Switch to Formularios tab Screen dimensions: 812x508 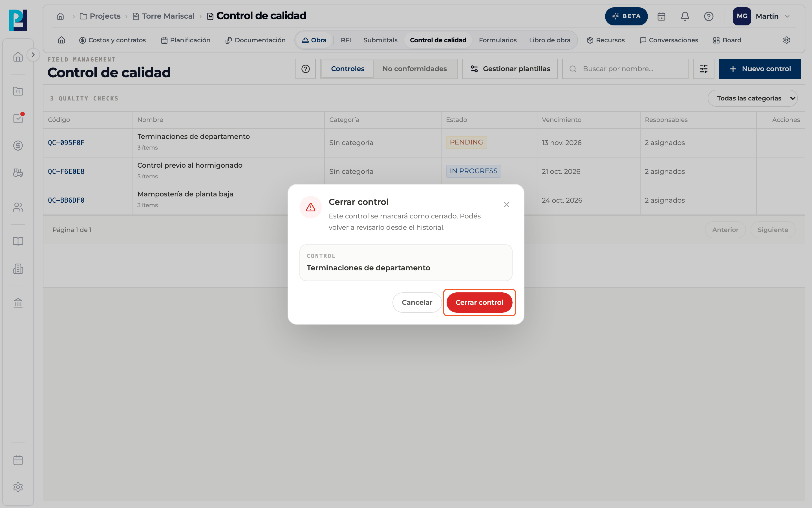click(498, 40)
